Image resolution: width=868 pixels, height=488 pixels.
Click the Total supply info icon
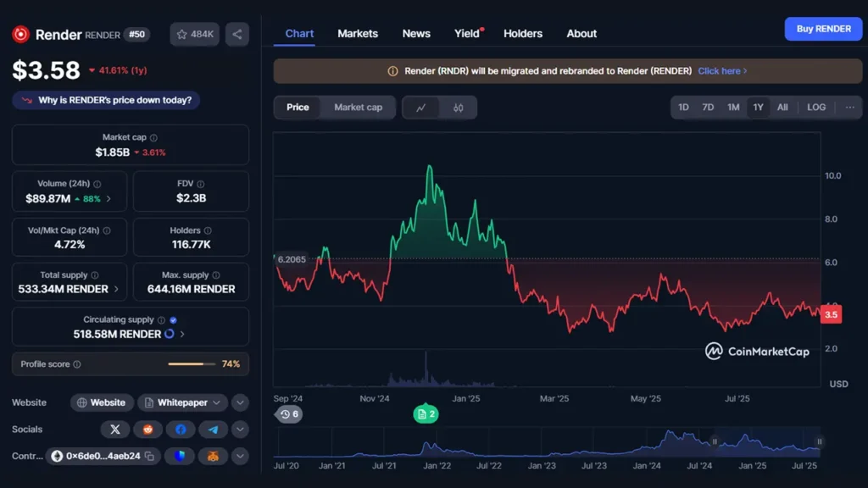pos(95,275)
